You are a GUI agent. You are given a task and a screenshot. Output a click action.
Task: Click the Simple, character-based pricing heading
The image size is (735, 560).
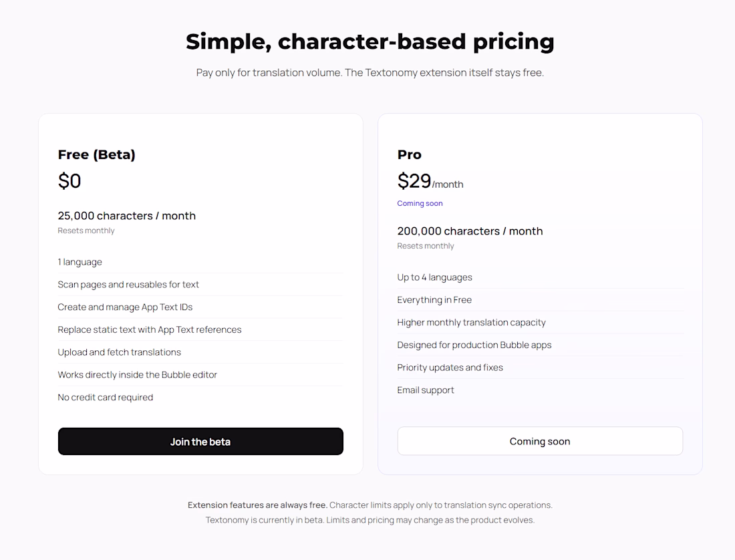(x=370, y=41)
